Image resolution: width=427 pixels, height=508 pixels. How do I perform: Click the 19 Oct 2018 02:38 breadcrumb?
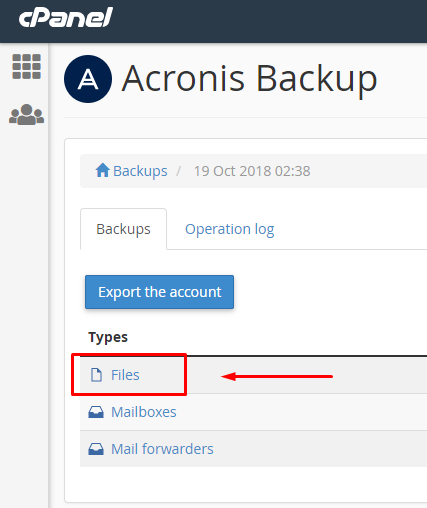[252, 171]
